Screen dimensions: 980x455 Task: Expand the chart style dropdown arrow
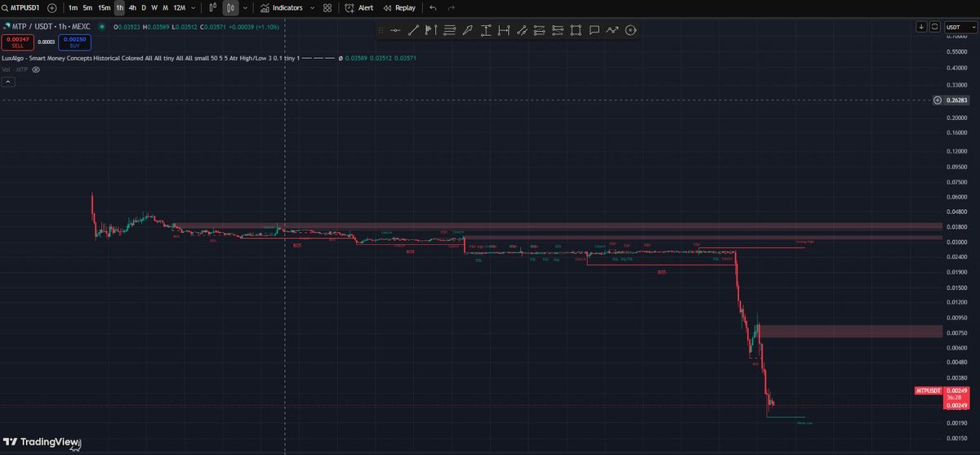245,7
